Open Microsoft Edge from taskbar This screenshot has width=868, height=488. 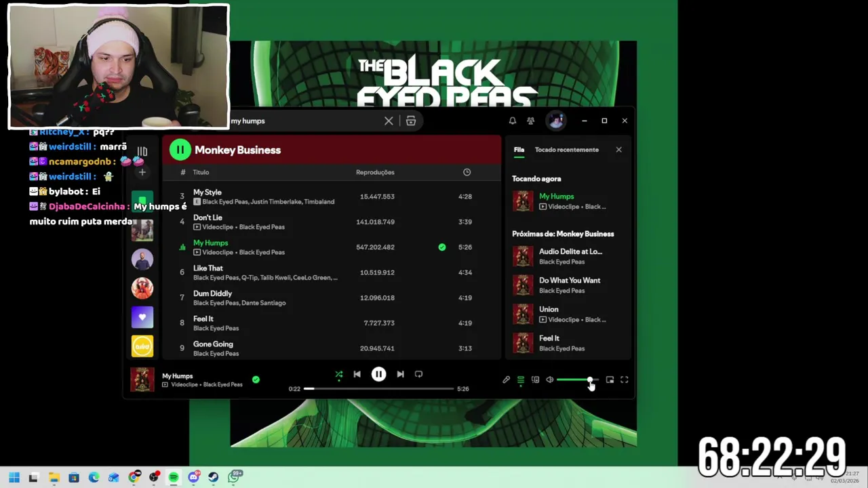click(94, 477)
